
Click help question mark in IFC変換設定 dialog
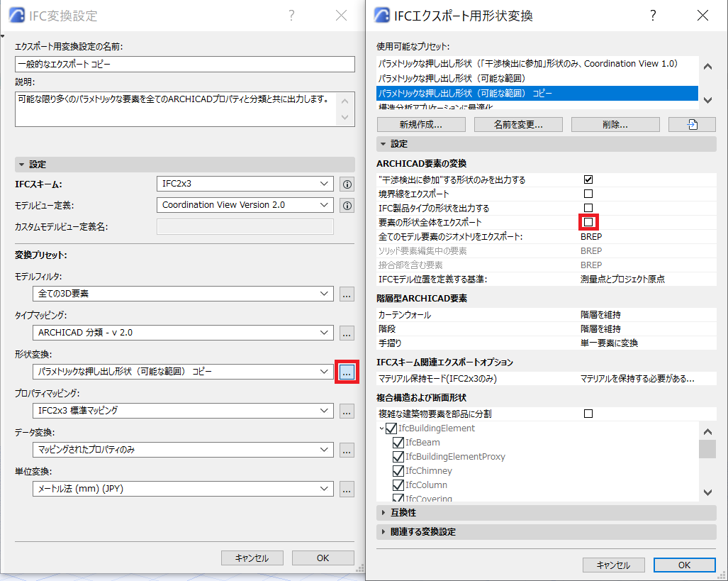(291, 16)
